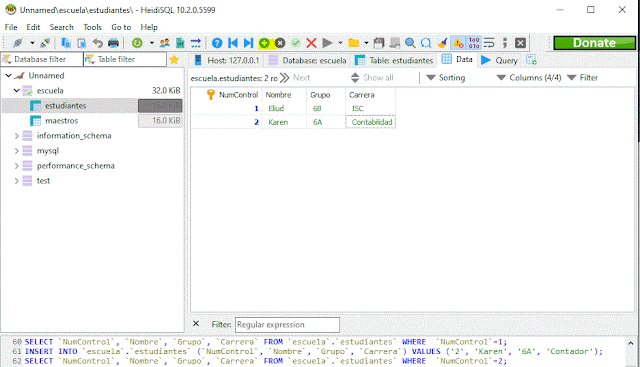Open the Columns (4/4) dropdown

529,78
